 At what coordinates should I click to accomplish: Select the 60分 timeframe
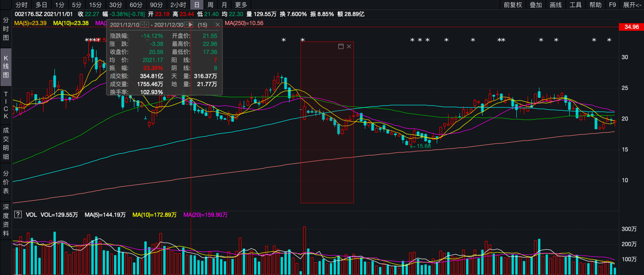(136, 5)
